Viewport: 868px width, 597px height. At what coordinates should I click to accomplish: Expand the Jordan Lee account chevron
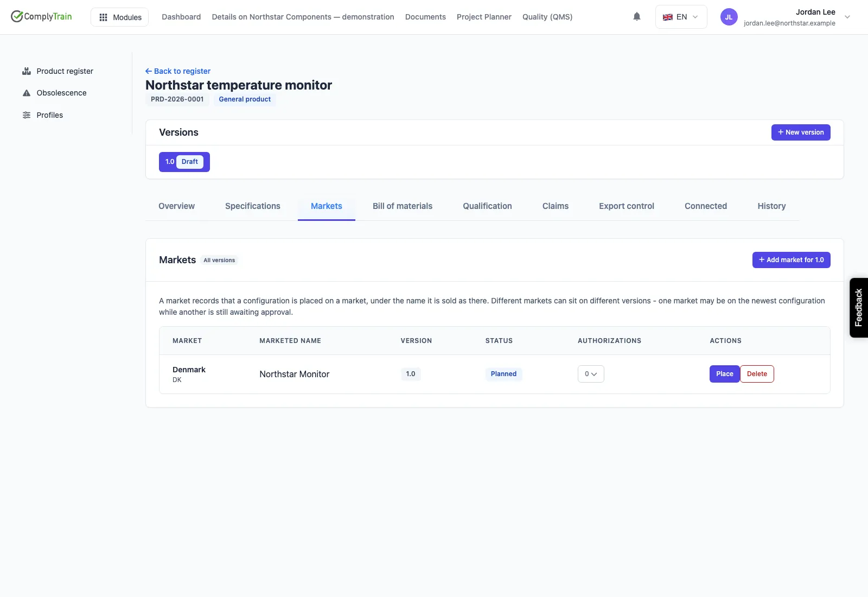click(847, 17)
